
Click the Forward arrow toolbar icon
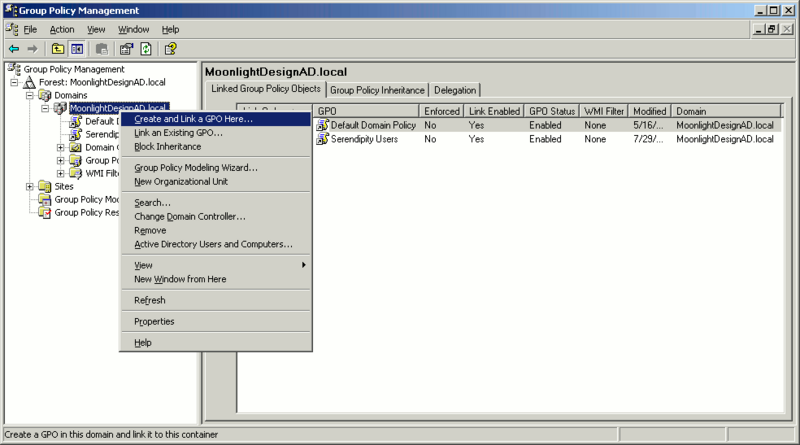(x=32, y=49)
